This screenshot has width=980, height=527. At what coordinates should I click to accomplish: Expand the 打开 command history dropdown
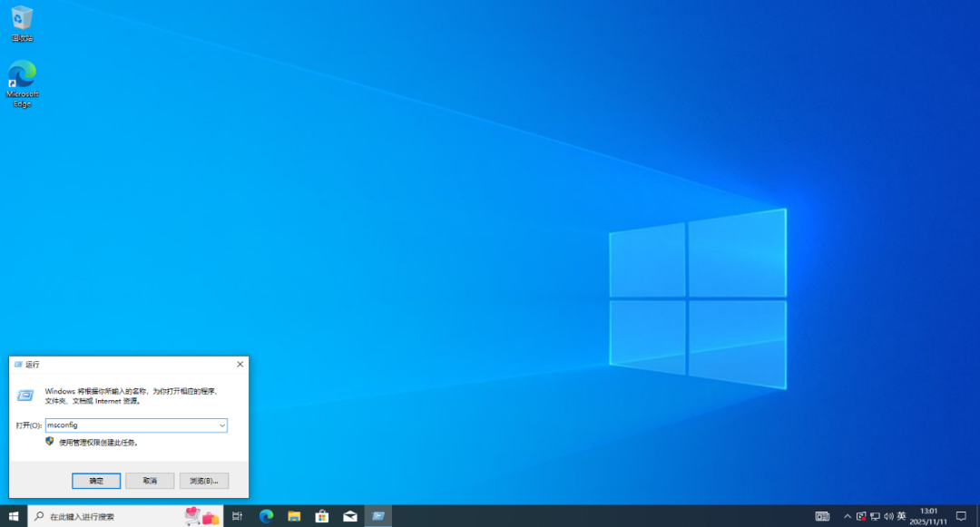click(x=221, y=425)
